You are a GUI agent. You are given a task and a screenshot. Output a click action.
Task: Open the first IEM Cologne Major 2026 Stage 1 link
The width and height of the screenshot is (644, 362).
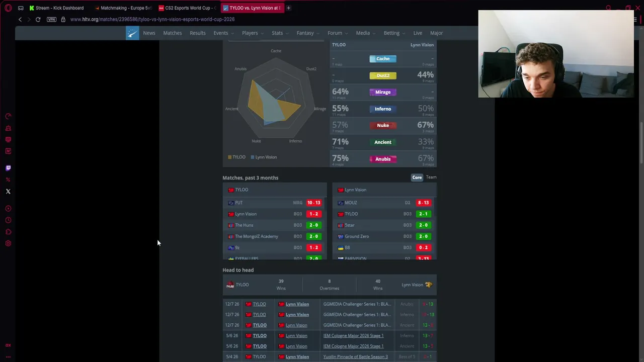(353, 336)
